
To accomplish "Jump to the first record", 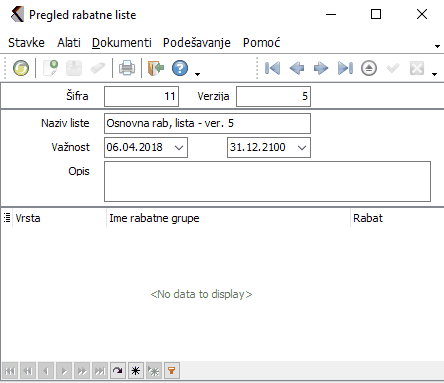I will (272, 68).
